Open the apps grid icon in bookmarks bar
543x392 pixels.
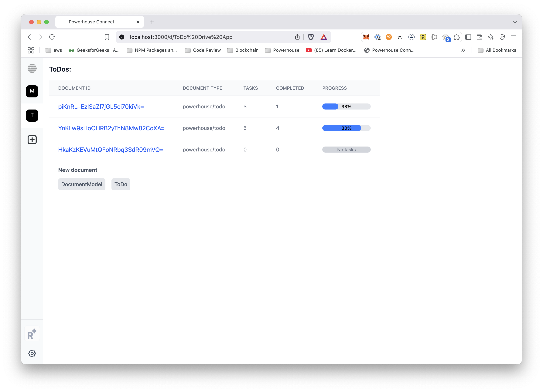coord(31,50)
